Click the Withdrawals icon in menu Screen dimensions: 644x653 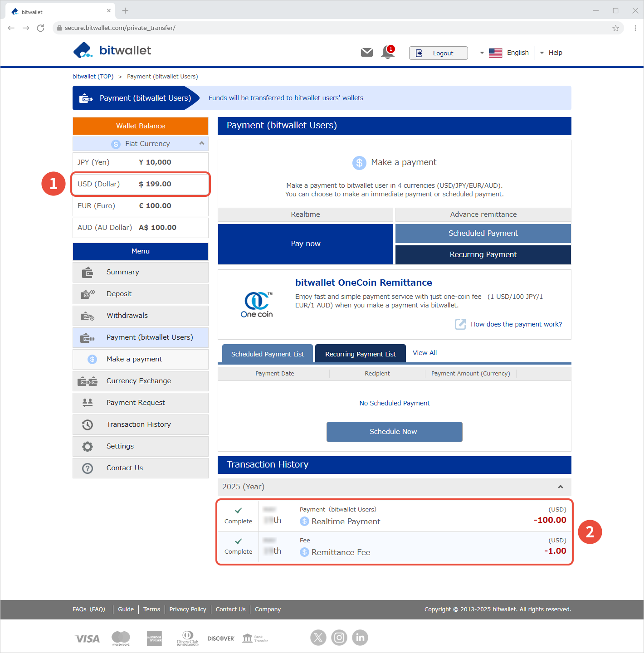[88, 316]
